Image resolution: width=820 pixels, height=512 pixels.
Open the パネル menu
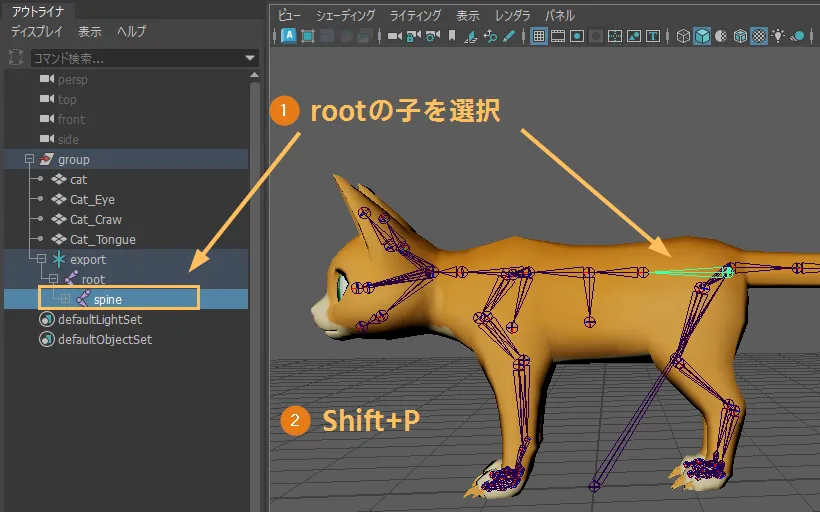tap(560, 16)
